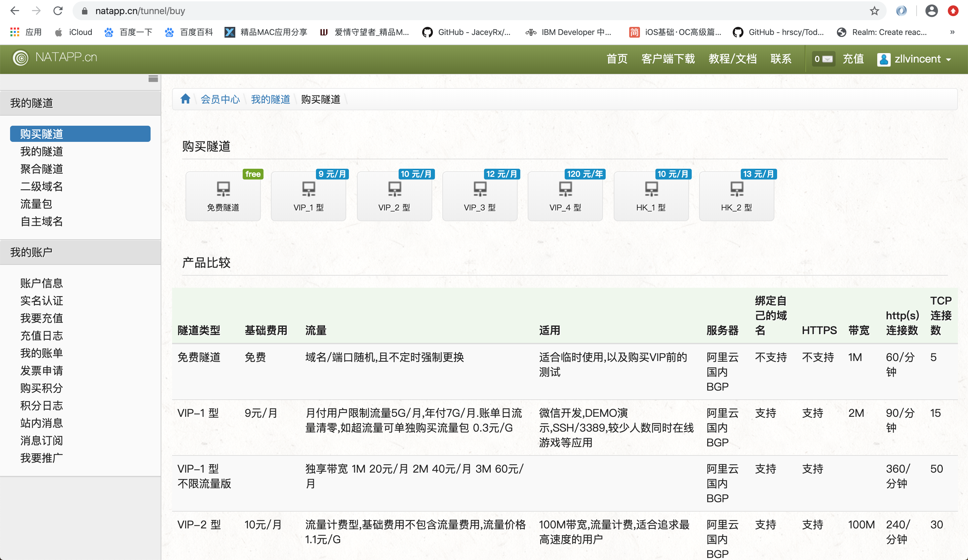Reload the page with the refresh icon
968x560 pixels.
pos(58,11)
